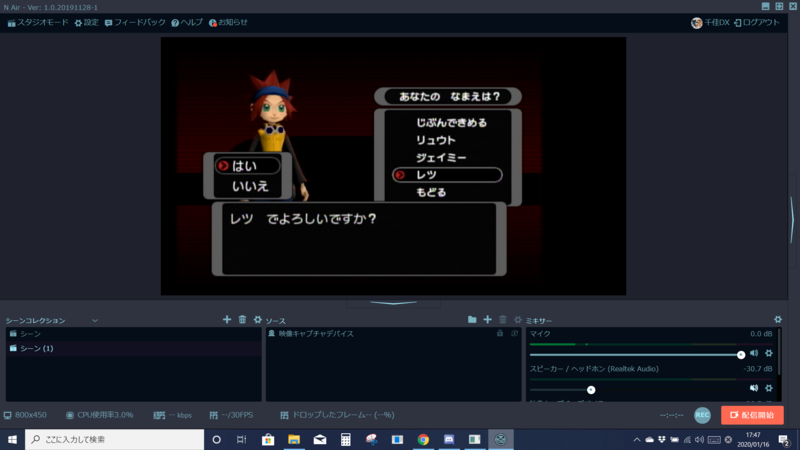Click the N Air taskbar icon
The width and height of the screenshot is (800, 450).
(501, 439)
